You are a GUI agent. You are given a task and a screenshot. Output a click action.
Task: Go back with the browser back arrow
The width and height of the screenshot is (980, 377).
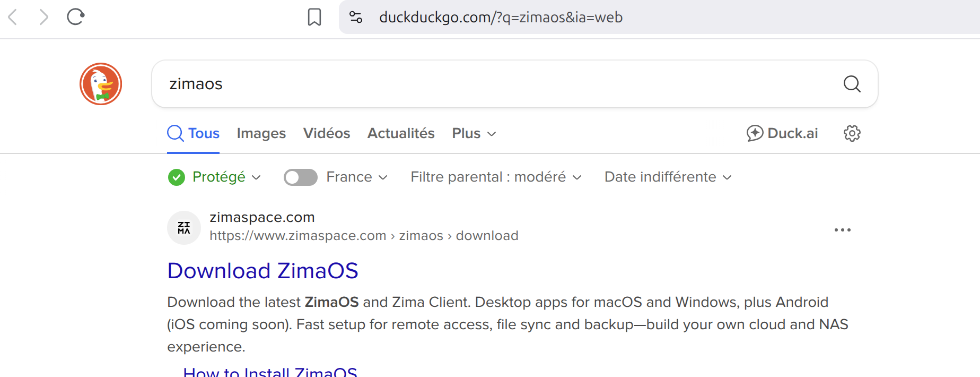coord(13,17)
